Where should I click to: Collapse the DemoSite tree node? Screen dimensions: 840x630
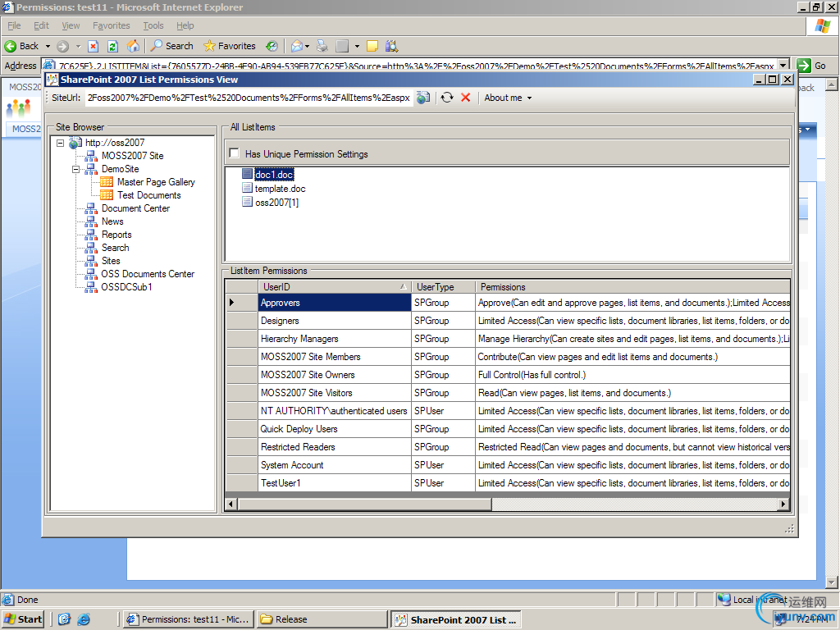point(76,169)
